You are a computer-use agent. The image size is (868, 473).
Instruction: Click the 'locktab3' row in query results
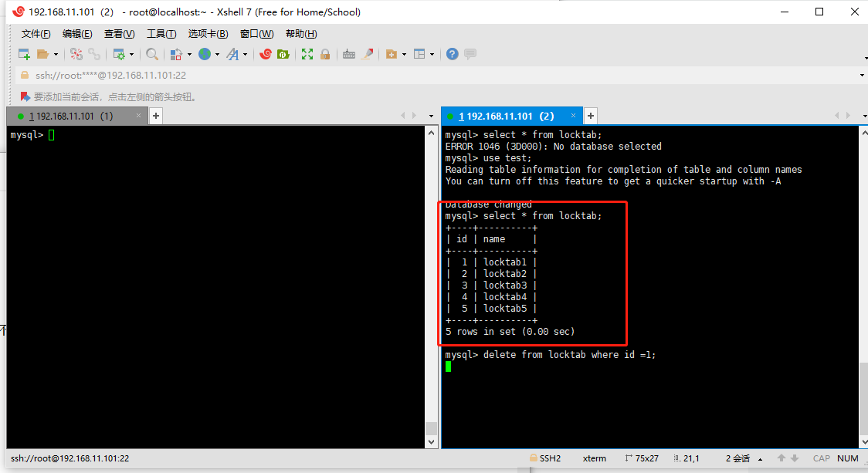point(492,285)
